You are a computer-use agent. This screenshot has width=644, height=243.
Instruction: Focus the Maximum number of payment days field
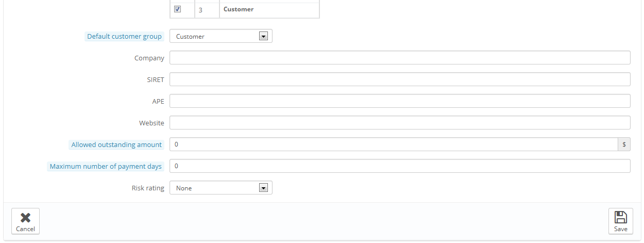(x=400, y=166)
